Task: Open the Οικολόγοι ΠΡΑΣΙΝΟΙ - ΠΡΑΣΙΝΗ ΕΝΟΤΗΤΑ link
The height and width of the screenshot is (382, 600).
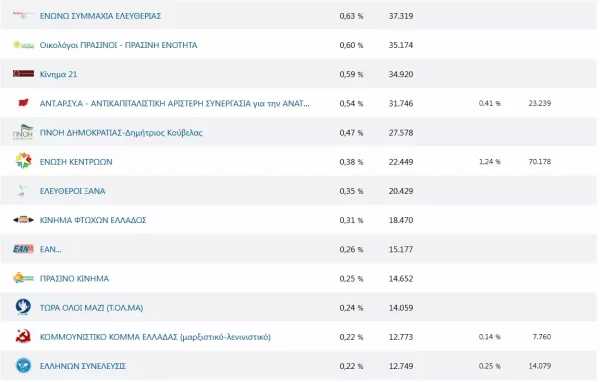Action: (119, 45)
